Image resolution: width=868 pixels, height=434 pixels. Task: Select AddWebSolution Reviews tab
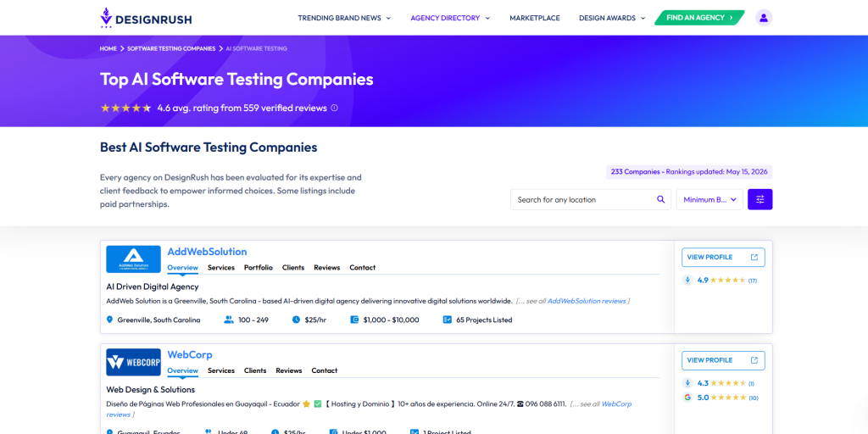[x=326, y=267]
